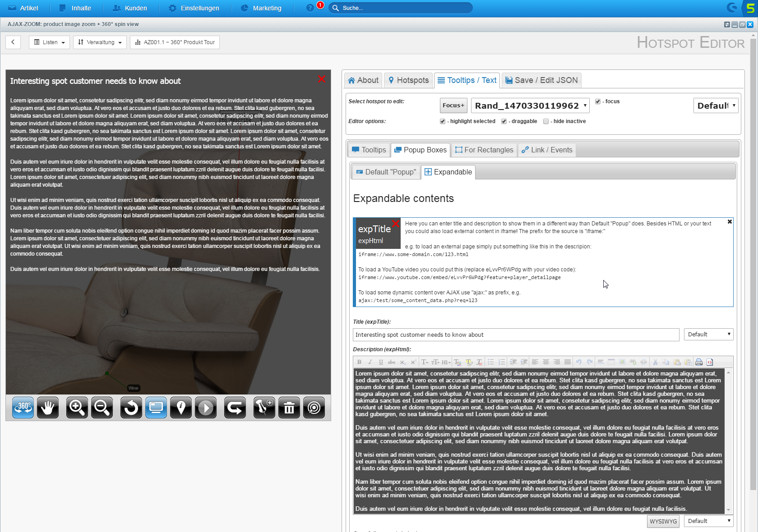Switch to the About tab
Viewport: 758px width, 532px height.
click(x=363, y=80)
